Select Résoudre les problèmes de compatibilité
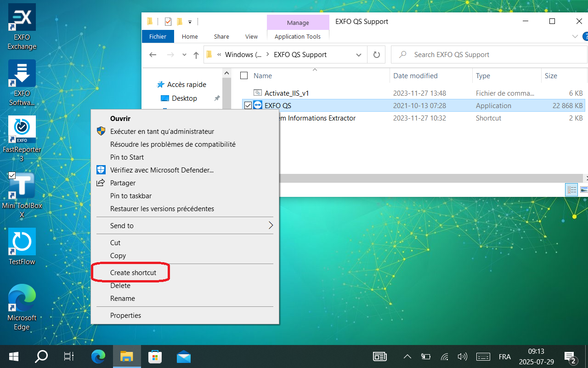 (173, 144)
